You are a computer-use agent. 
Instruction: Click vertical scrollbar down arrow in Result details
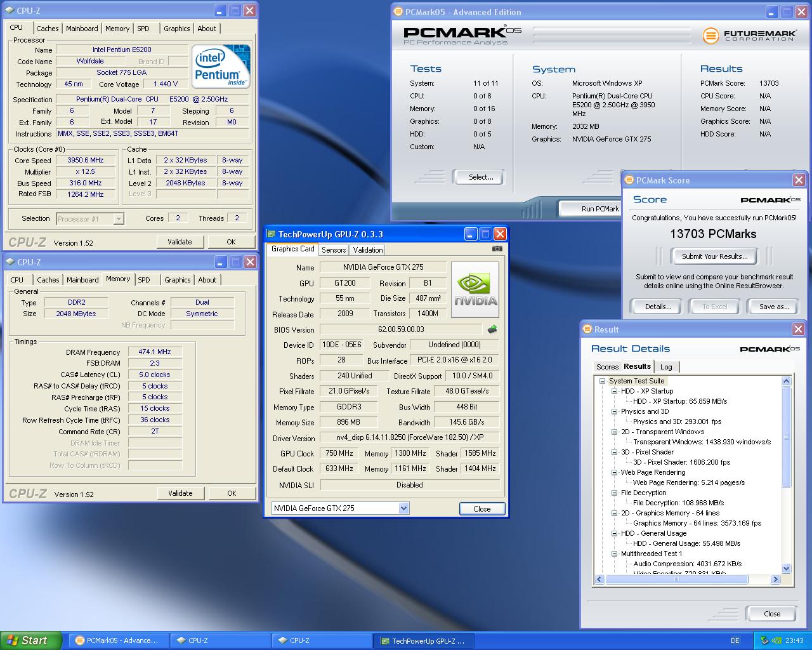[x=787, y=569]
